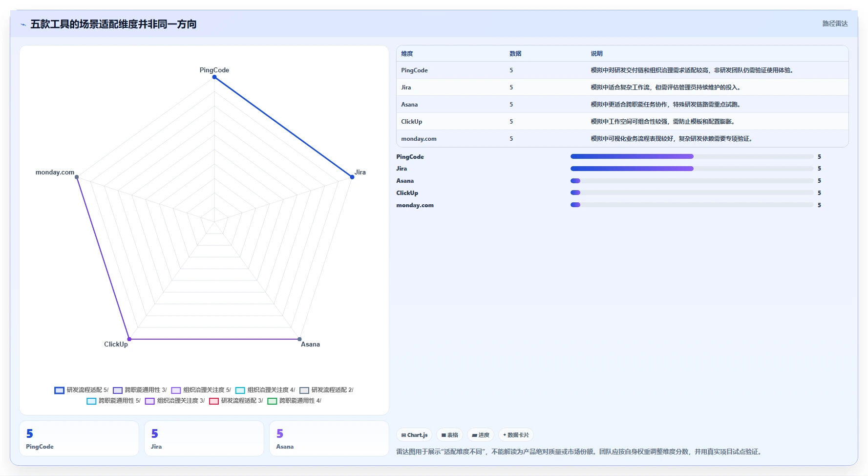Toggle legend item 研发流程适配 2/

326,390
